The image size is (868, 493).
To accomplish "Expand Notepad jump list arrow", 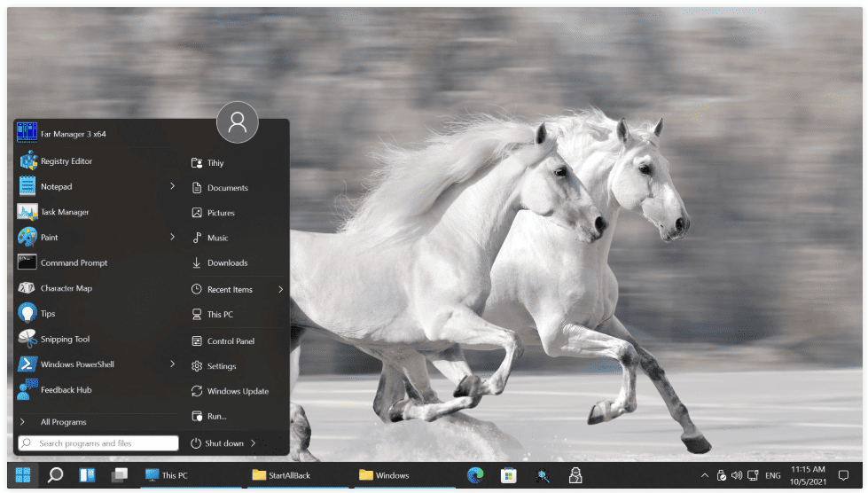I will tap(172, 186).
